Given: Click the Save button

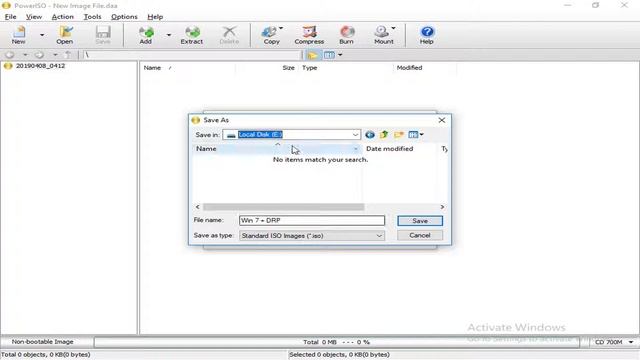Looking at the screenshot, I should click(x=420, y=221).
